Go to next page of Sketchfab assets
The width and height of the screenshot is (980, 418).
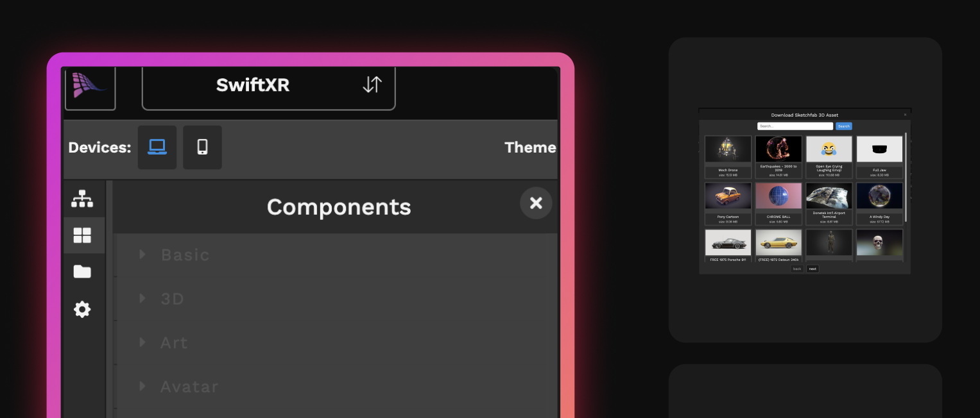point(812,269)
